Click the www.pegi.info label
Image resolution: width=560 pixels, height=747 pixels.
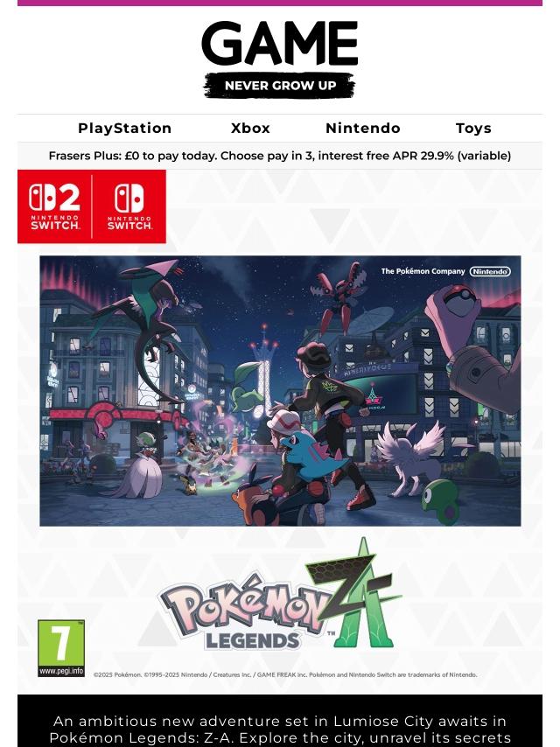[x=61, y=671]
